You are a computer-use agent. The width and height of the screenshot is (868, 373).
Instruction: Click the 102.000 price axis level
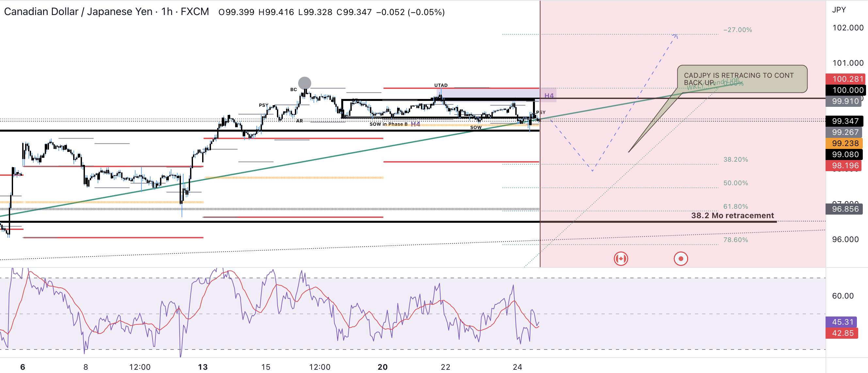pyautogui.click(x=848, y=28)
